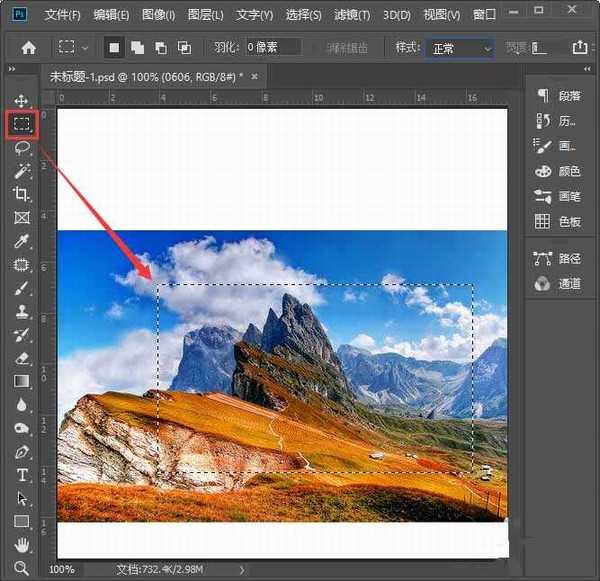
Task: Select the Move tool
Action: click(21, 101)
